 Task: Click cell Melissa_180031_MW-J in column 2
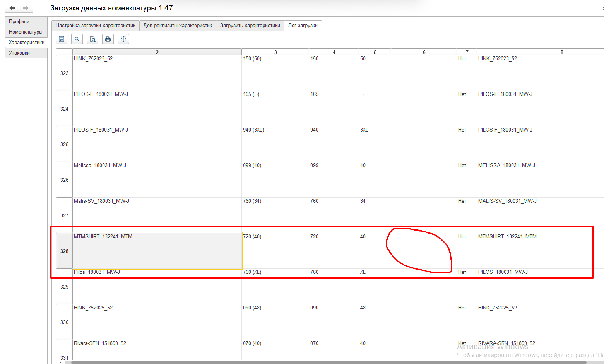pyautogui.click(x=157, y=180)
